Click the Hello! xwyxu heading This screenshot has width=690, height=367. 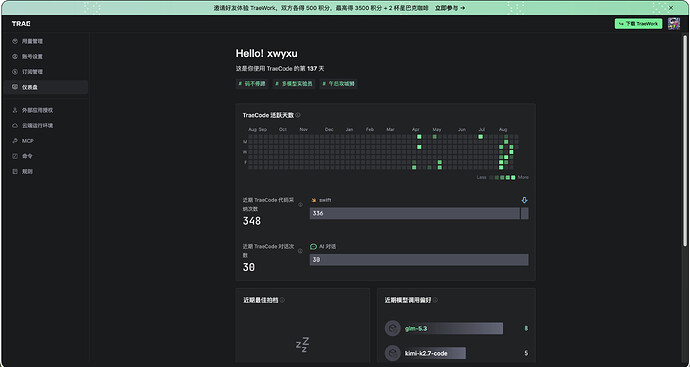pos(267,53)
